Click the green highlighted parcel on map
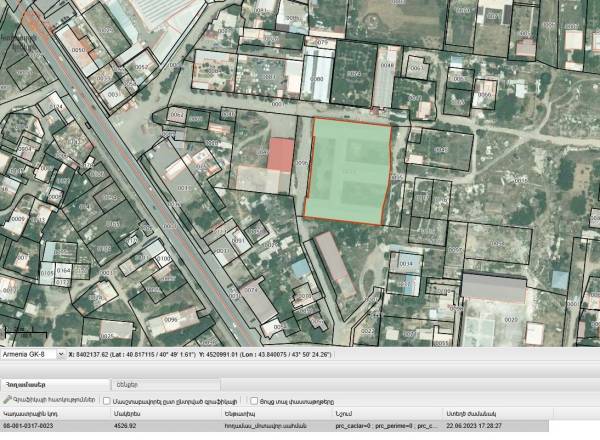This screenshot has height=440, width=600. pyautogui.click(x=347, y=170)
